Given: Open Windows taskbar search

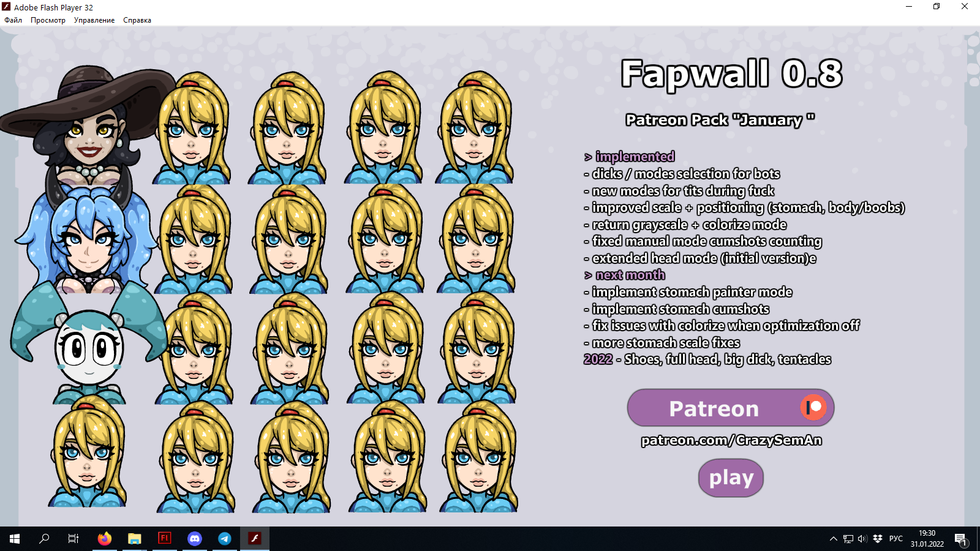Looking at the screenshot, I should pos(44,539).
